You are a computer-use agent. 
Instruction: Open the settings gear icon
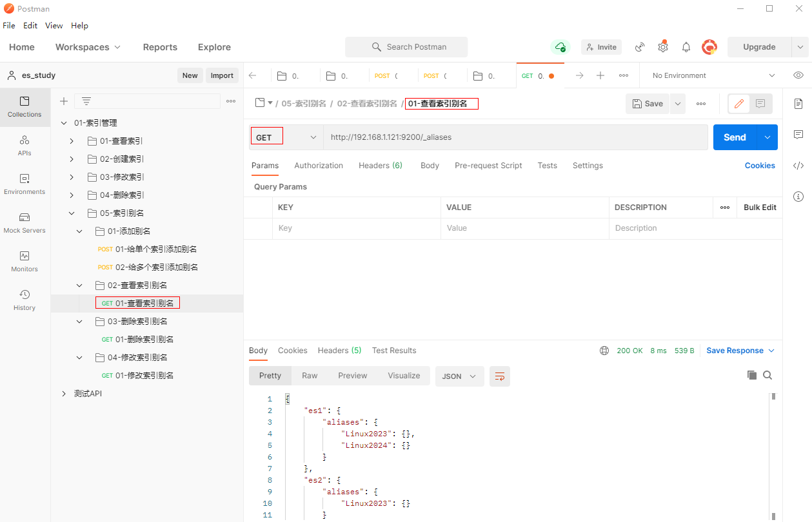(x=662, y=47)
